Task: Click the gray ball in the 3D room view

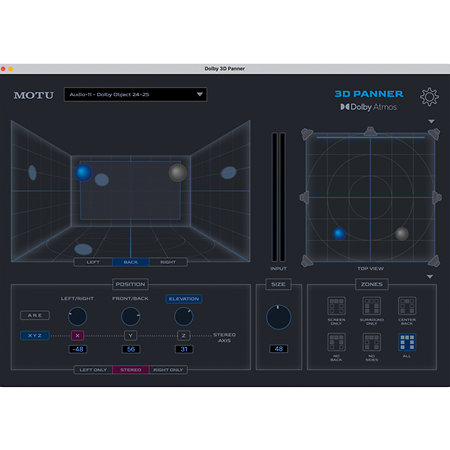Action: tap(178, 172)
